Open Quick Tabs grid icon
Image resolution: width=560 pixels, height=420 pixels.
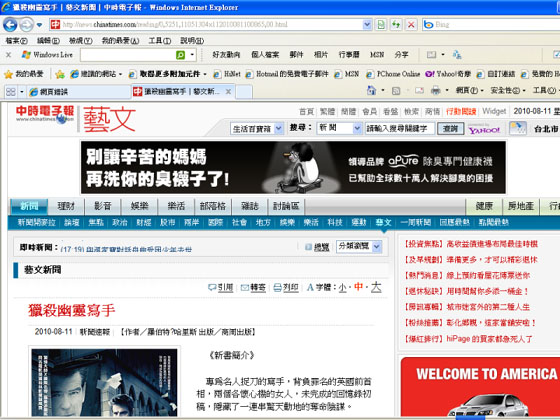coord(11,92)
